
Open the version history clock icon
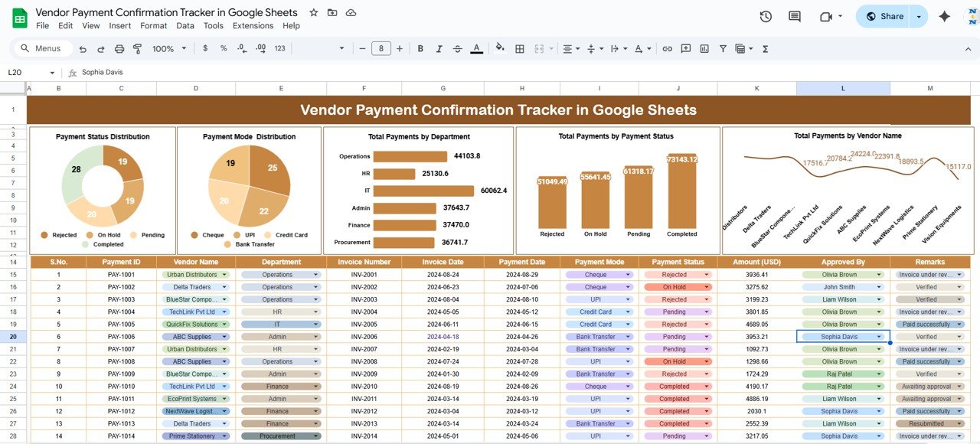(x=766, y=17)
